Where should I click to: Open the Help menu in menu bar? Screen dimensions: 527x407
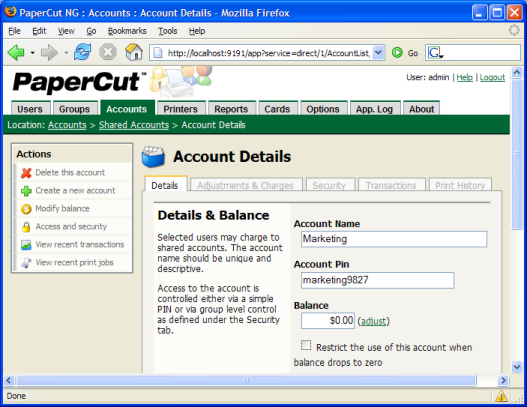[197, 31]
